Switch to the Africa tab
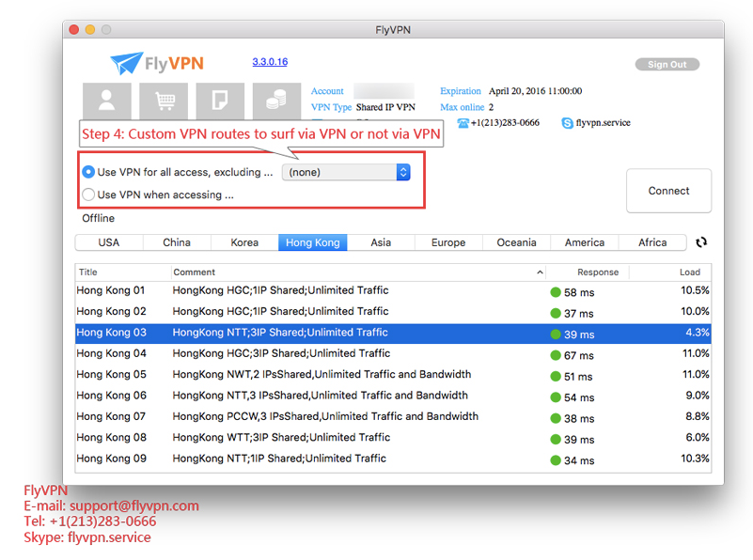Screen dimensions: 753x560 652,242
